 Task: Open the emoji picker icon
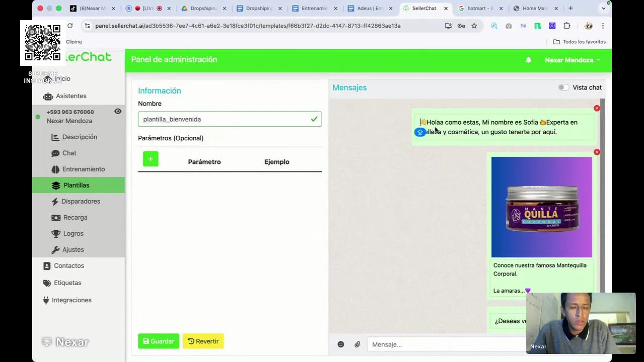tap(341, 344)
